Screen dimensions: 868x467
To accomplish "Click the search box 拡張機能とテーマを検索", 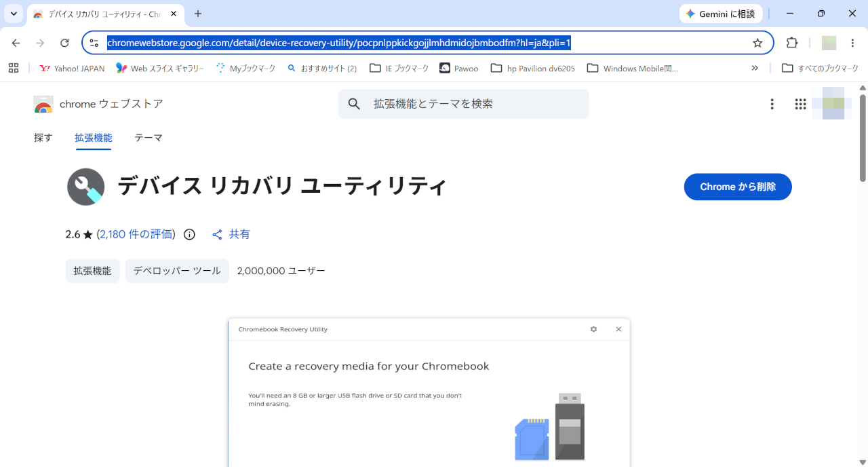I will pos(464,104).
